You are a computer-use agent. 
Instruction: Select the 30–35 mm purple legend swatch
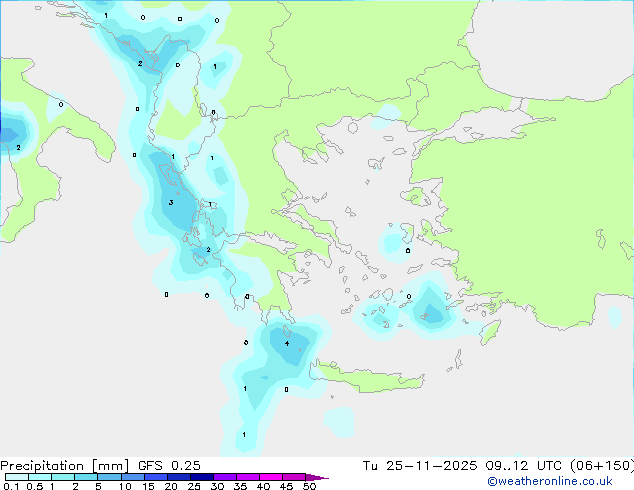[x=225, y=477]
